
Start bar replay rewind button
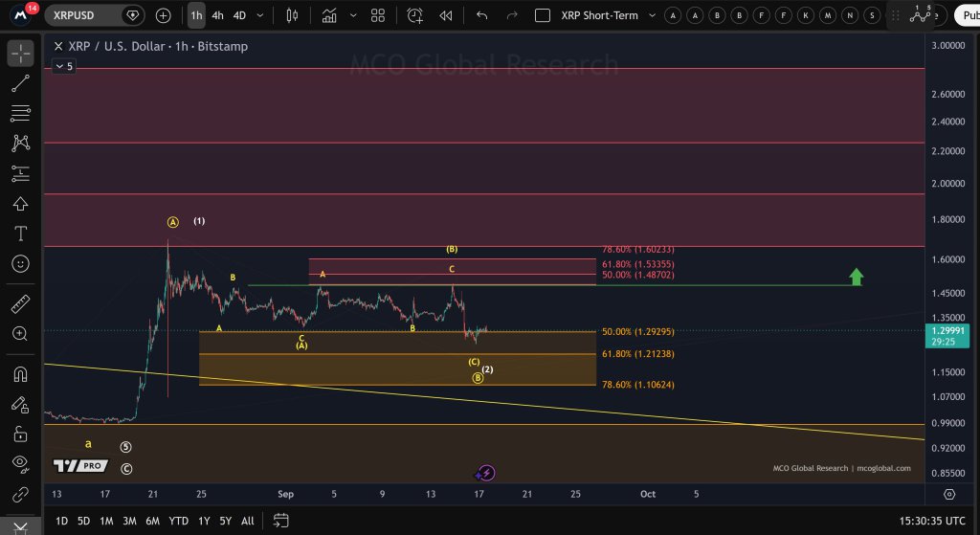pyautogui.click(x=446, y=15)
